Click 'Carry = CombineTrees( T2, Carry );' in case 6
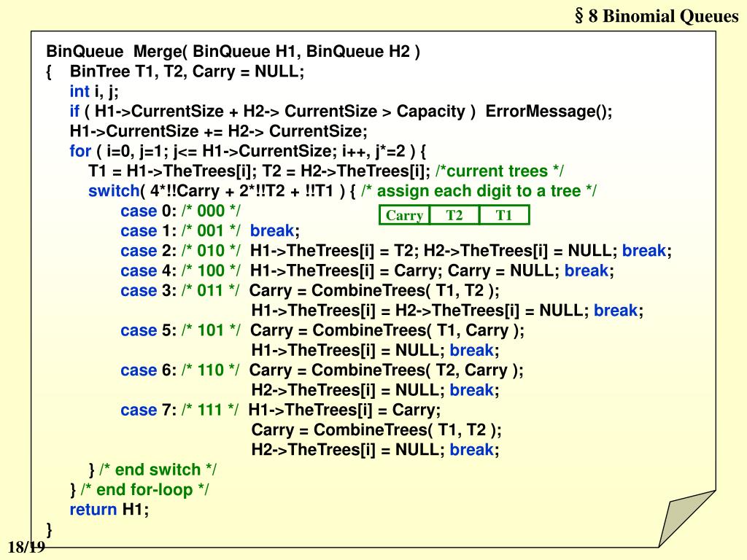747x560 pixels. 387,370
